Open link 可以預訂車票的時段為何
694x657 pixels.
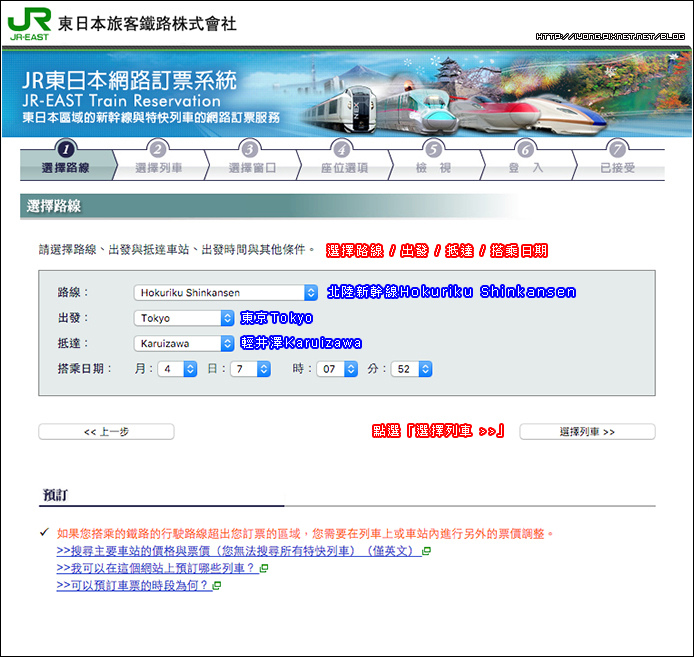[x=134, y=585]
